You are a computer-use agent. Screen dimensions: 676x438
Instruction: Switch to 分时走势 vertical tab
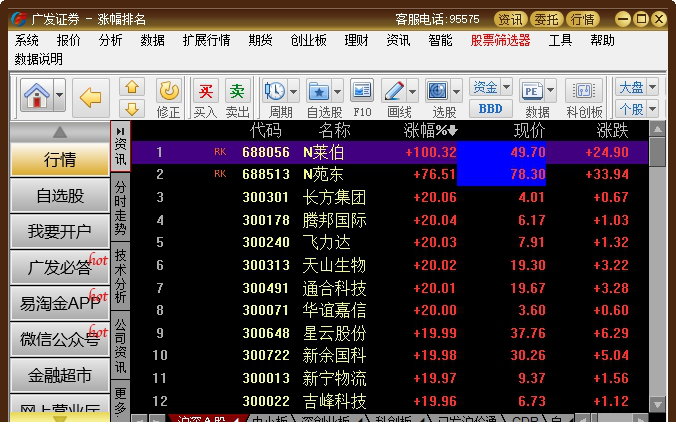pyautogui.click(x=120, y=208)
